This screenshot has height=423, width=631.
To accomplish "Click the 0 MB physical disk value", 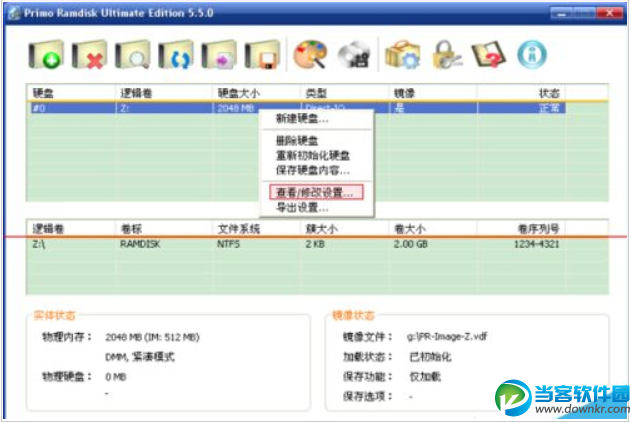I will point(116,377).
